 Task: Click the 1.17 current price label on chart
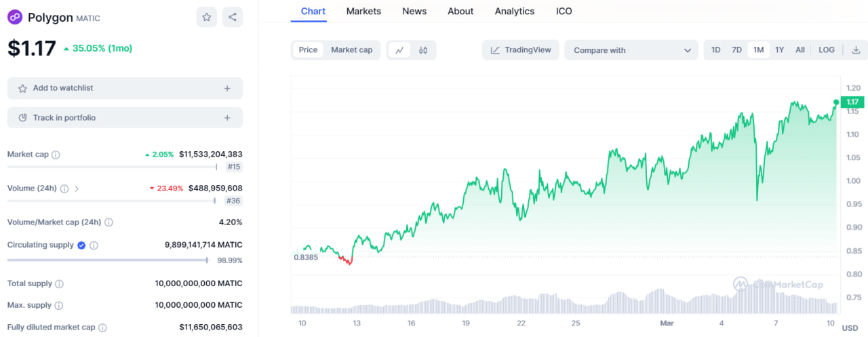pos(852,102)
